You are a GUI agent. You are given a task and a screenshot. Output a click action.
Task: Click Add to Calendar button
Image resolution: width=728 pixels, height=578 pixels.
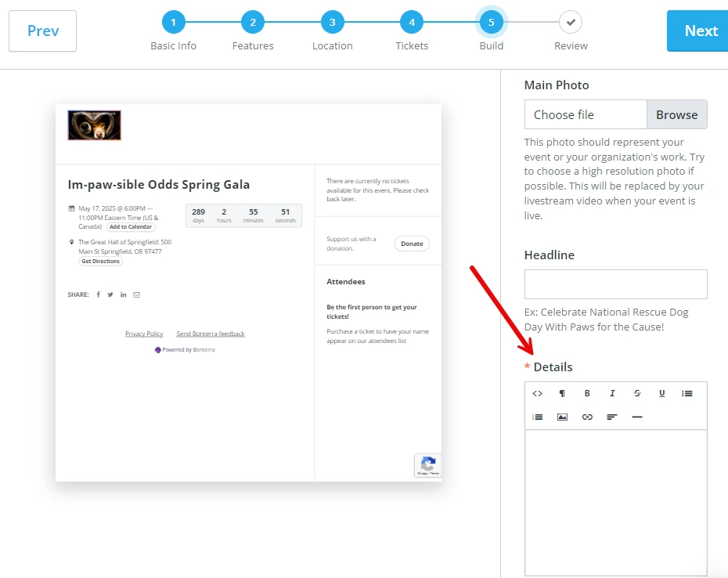point(131,227)
